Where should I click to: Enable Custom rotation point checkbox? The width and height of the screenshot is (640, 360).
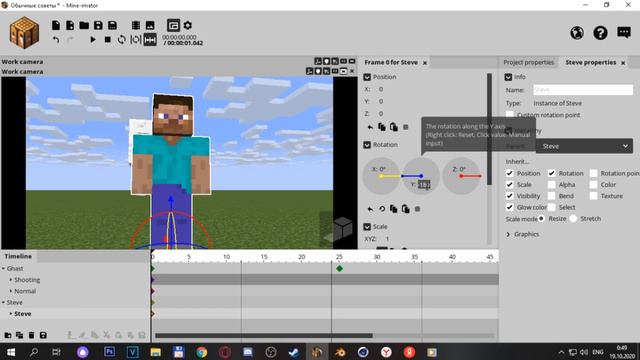(x=509, y=115)
